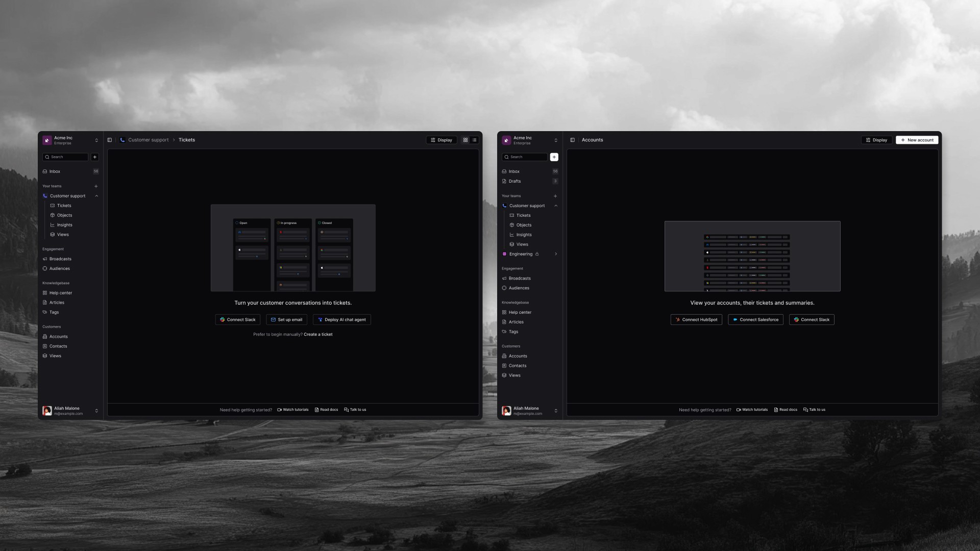Toggle sidebar panel icon in Tickets window

pyautogui.click(x=109, y=140)
